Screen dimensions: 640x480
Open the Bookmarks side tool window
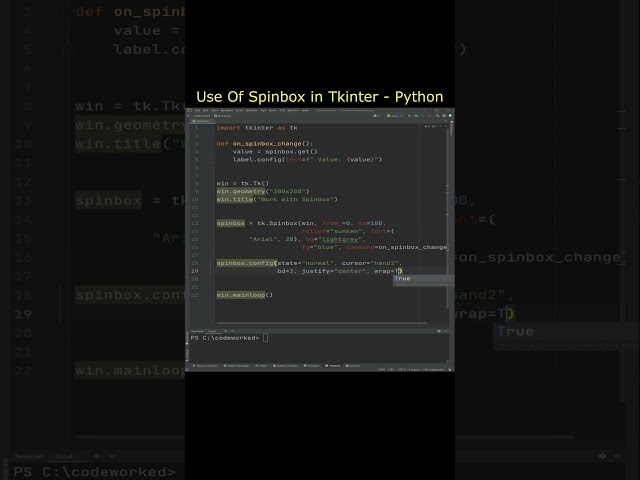coord(187,339)
